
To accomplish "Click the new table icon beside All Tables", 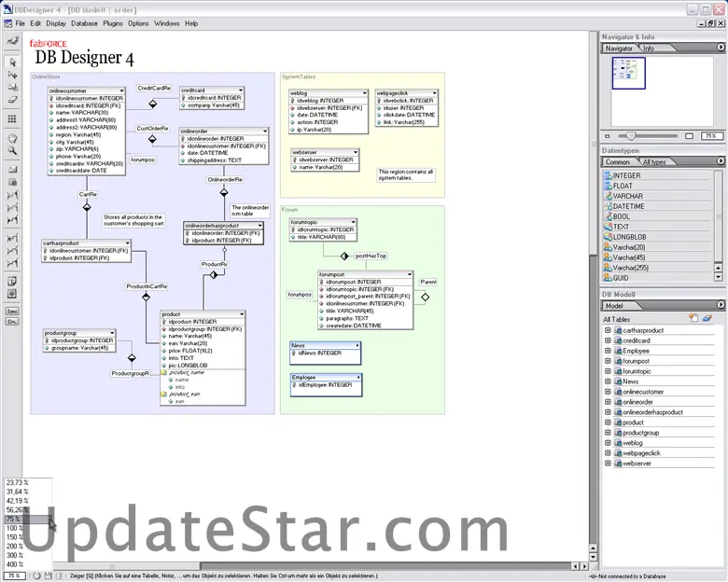I will tap(693, 318).
